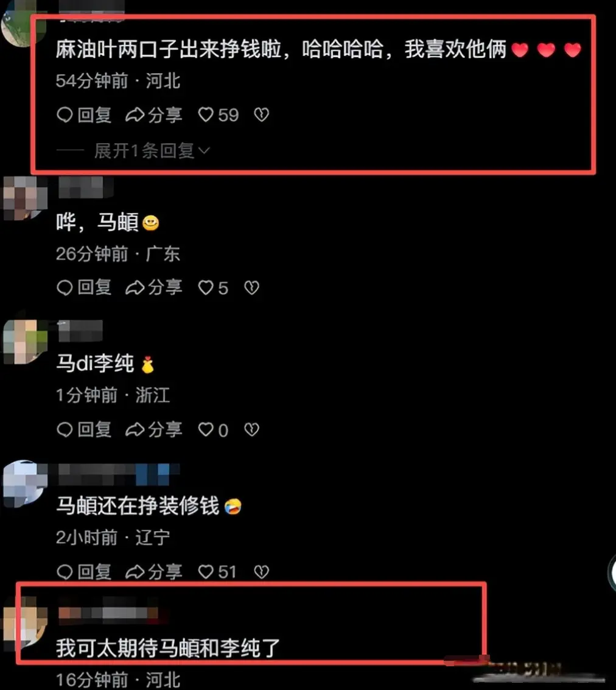Share the 马頔还在挣装修钱 comment

[x=154, y=572]
